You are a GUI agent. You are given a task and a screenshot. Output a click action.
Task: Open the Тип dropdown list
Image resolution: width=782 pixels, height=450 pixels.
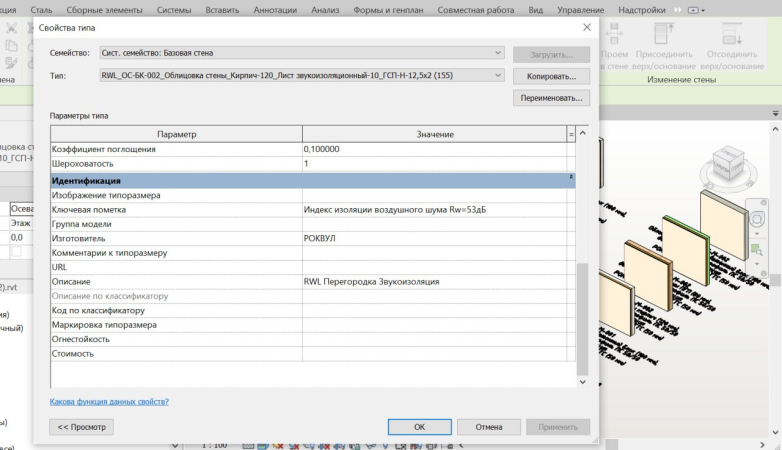pos(498,75)
